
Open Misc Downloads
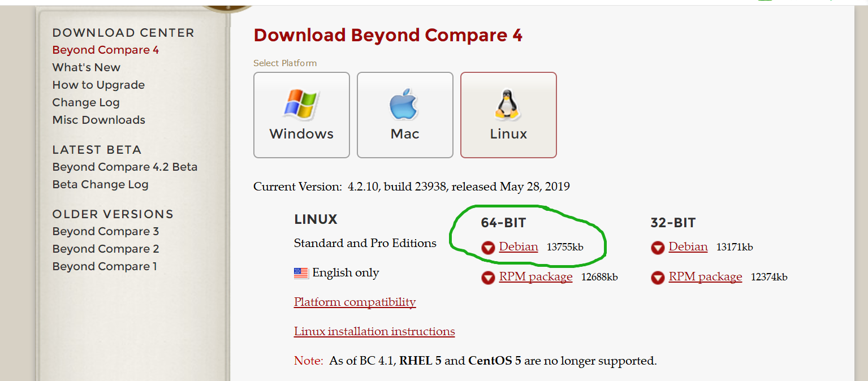pos(98,120)
